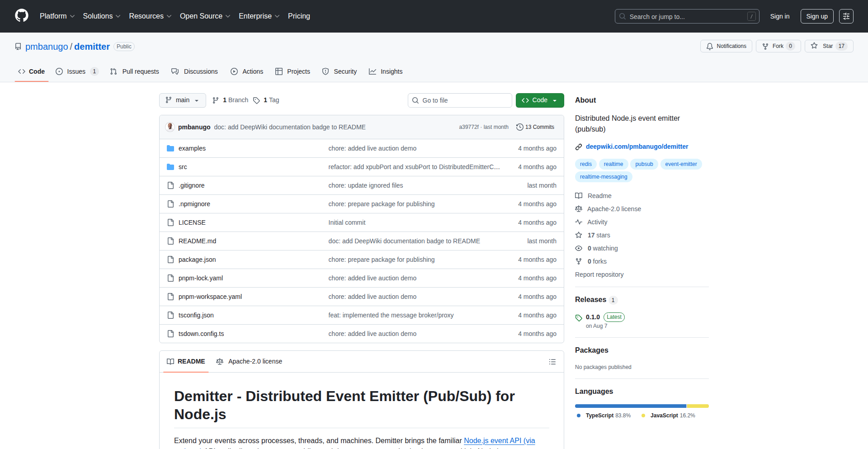Open the notifications bell icon
868x449 pixels.
point(710,46)
